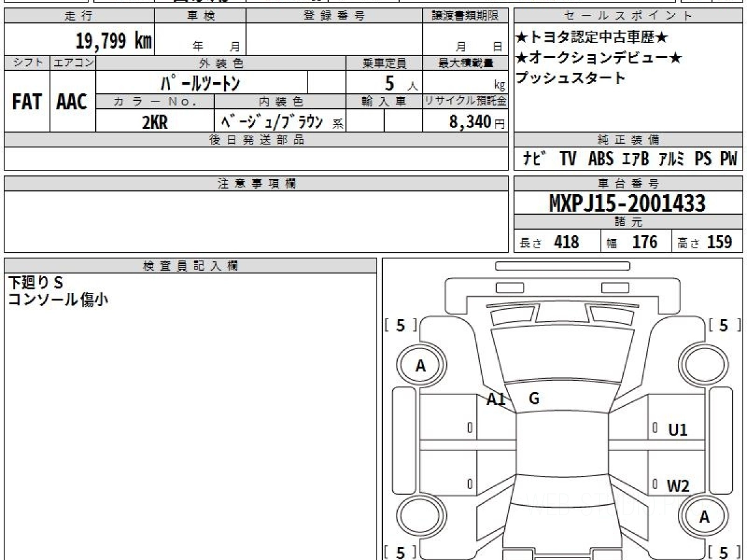747x560 pixels.
Task: Click the 検査員記入欄 header
Action: (190, 265)
